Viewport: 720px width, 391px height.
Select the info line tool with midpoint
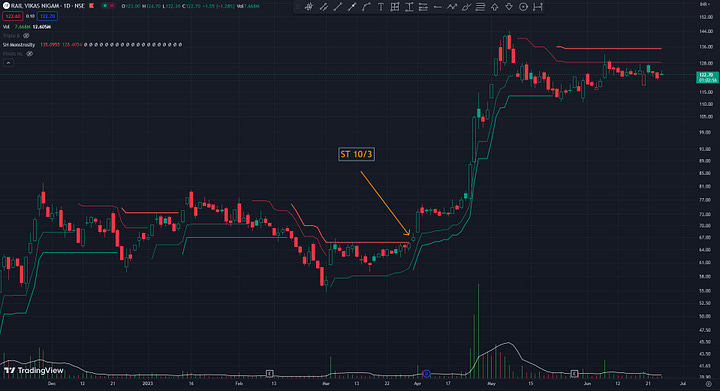[352, 7]
